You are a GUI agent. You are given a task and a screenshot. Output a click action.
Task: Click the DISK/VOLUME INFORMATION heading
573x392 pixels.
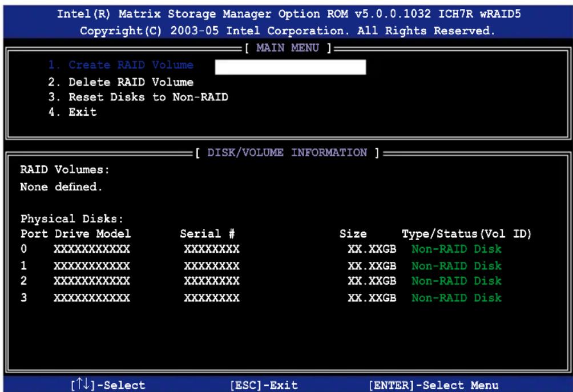click(287, 152)
